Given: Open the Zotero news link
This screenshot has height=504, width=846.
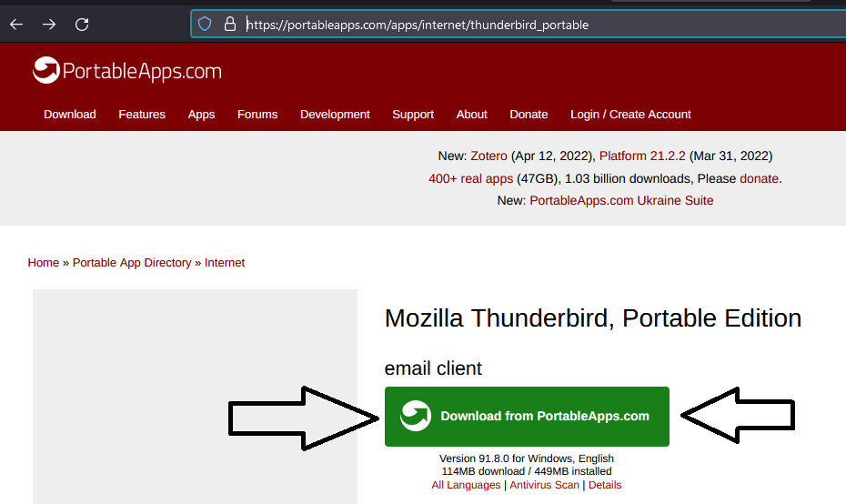Looking at the screenshot, I should click(x=488, y=156).
